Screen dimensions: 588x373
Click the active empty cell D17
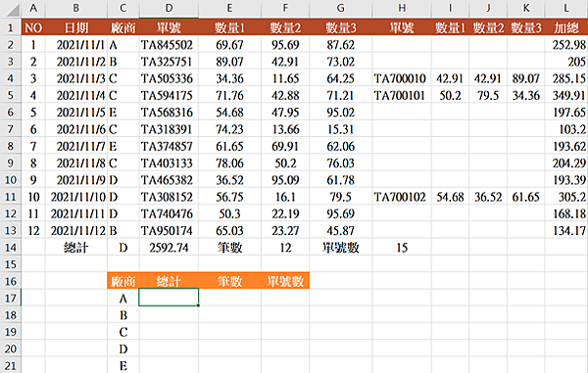169,298
